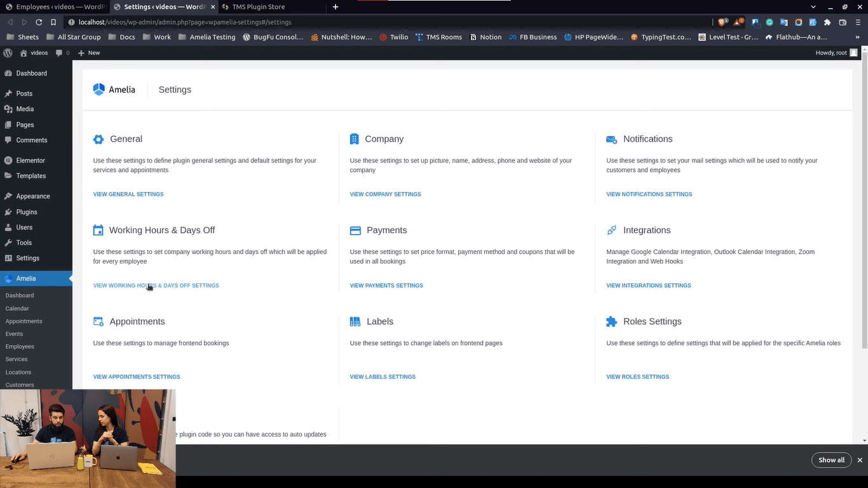Open Amelia Testing bookmarks folder
Viewport: 868px width, 488px height.
(x=207, y=37)
